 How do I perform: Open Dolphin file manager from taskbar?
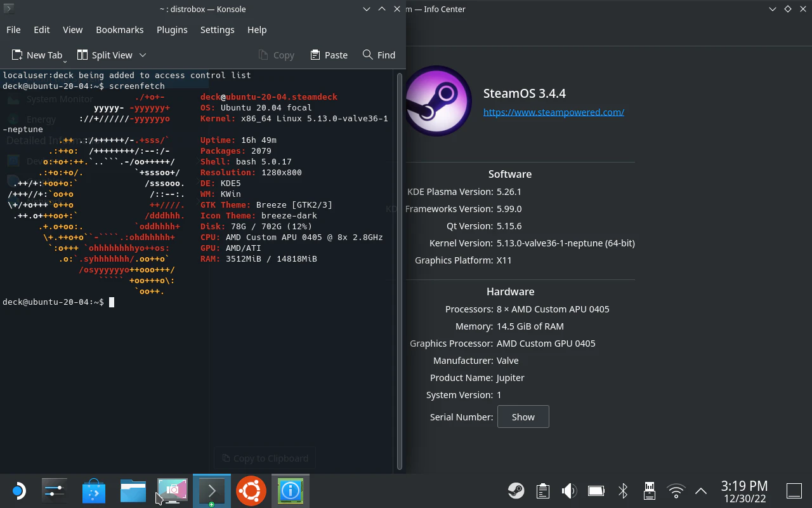point(133,491)
